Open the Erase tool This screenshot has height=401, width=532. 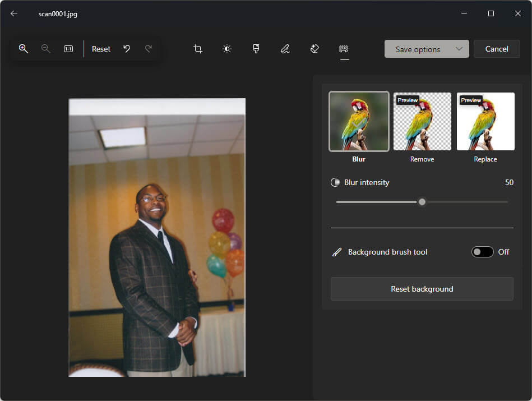(x=314, y=49)
